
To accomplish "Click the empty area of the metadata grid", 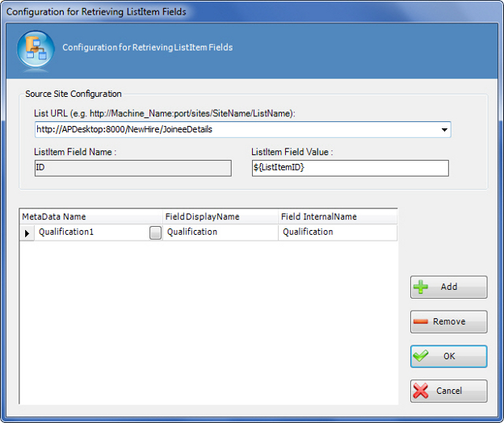I will pyautogui.click(x=208, y=323).
